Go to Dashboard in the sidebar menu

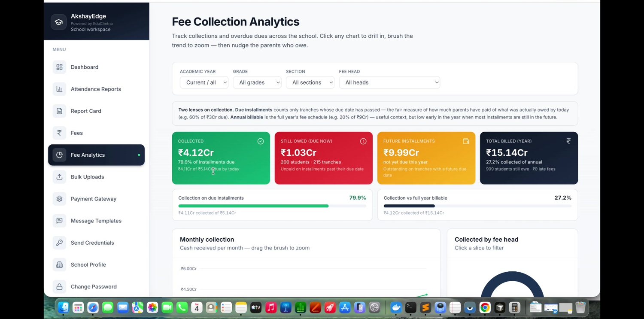(96, 67)
